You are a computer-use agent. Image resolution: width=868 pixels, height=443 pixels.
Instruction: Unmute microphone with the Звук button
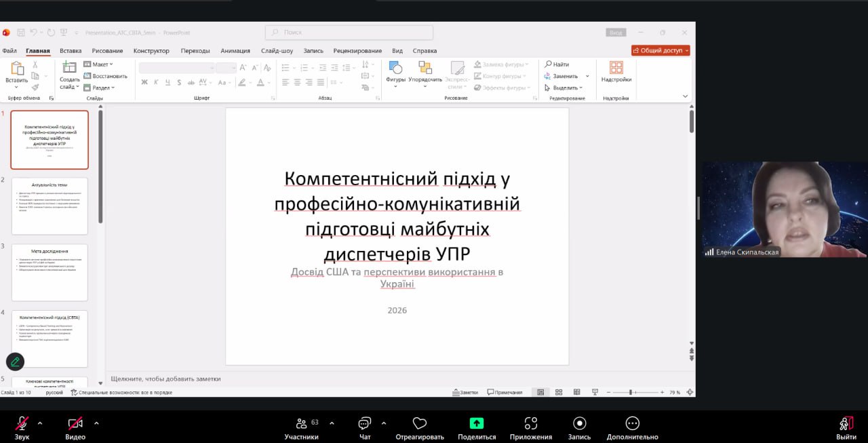[x=22, y=423]
